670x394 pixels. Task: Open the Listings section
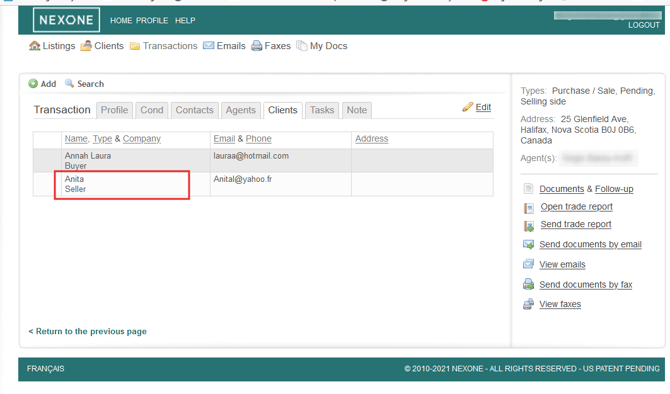[x=59, y=46]
